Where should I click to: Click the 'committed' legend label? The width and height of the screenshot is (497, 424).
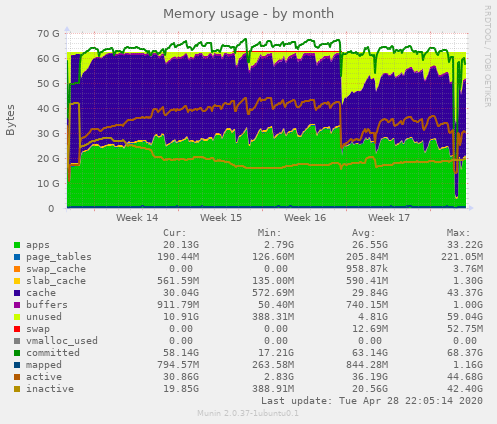[53, 353]
